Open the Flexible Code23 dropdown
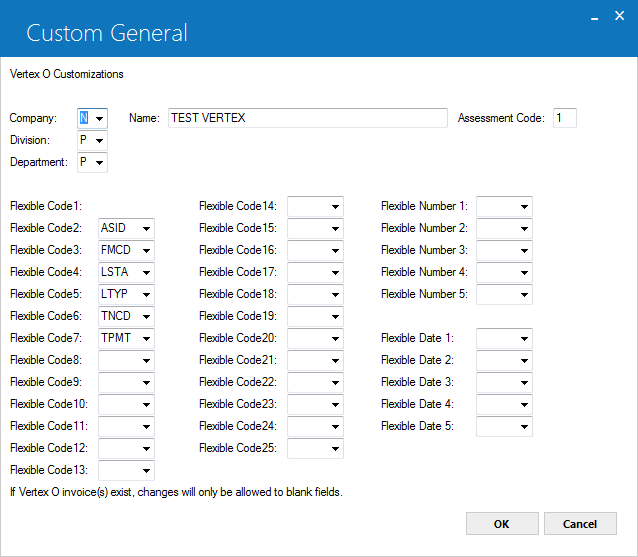638x557 pixels. tap(315, 404)
